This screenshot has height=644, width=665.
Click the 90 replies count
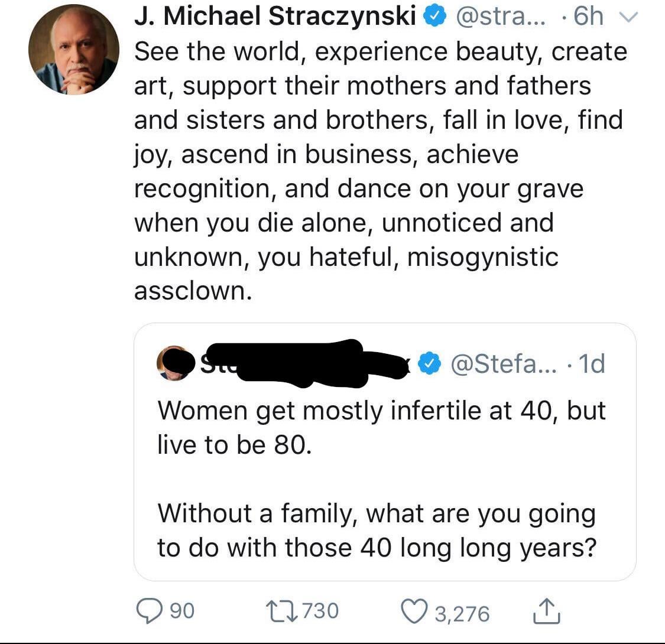coord(183,611)
